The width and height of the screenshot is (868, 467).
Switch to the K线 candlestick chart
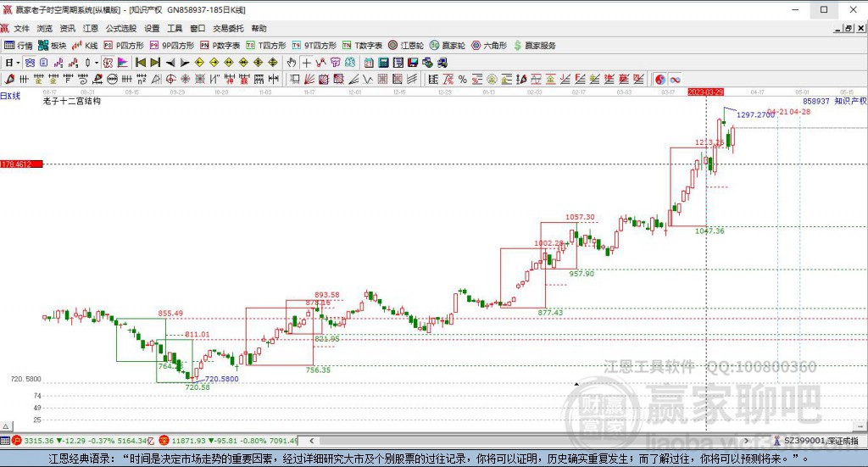coord(85,46)
